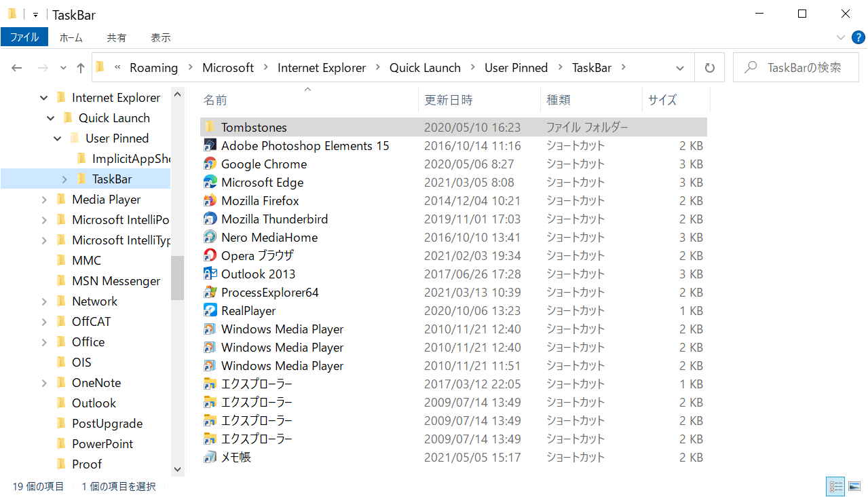Select OffCAT in the folder tree
The width and height of the screenshot is (868, 497).
pos(92,322)
